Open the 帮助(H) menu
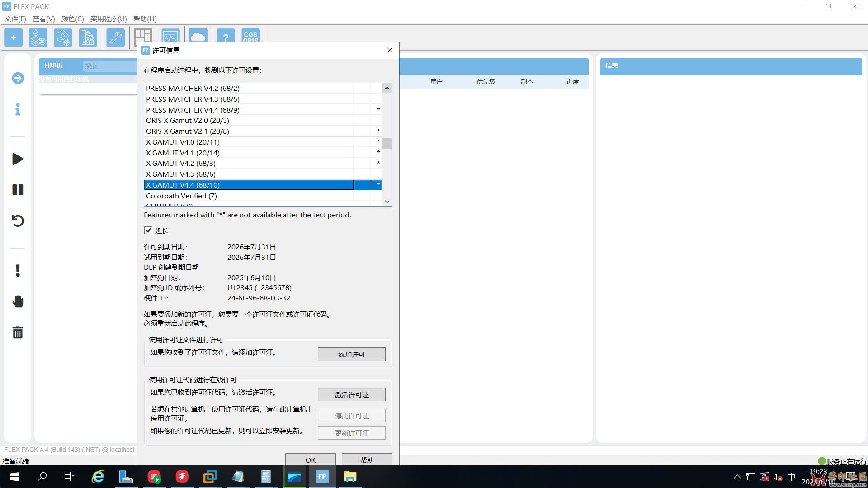This screenshot has height=488, width=868. coord(145,19)
